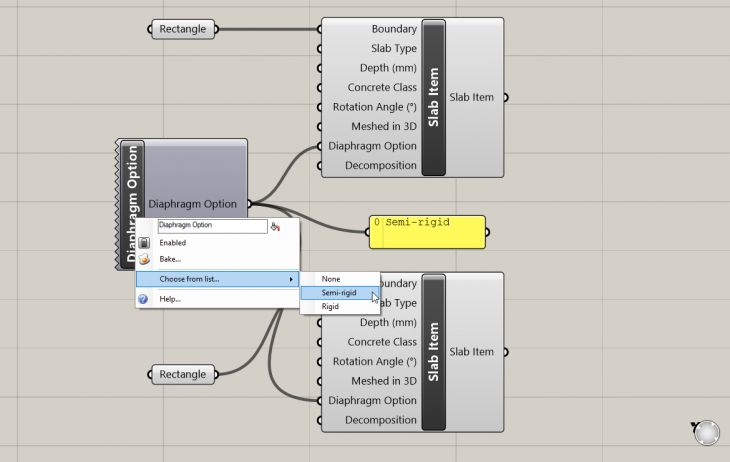
Task: Click bottom Rotation Angle input
Action: pos(374,361)
